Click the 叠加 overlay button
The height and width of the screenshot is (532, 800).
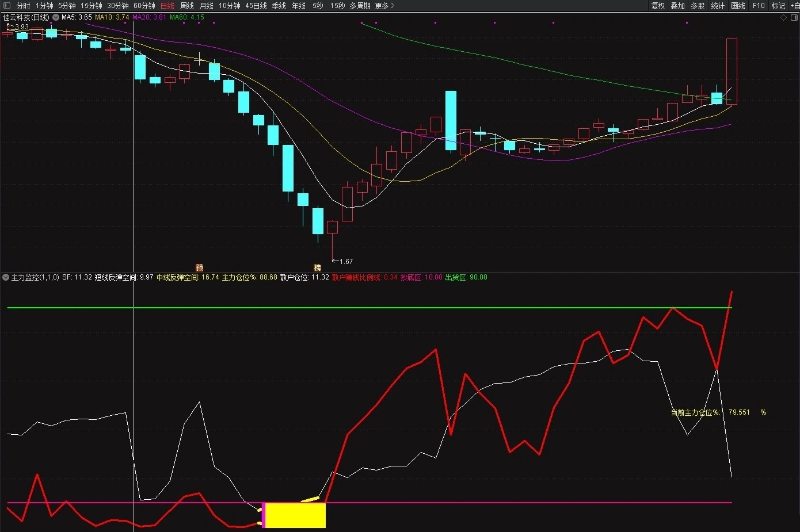(678, 6)
